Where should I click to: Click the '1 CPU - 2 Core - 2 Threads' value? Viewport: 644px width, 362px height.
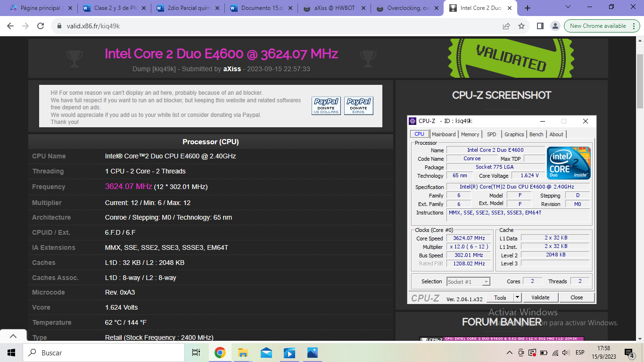coord(145,171)
